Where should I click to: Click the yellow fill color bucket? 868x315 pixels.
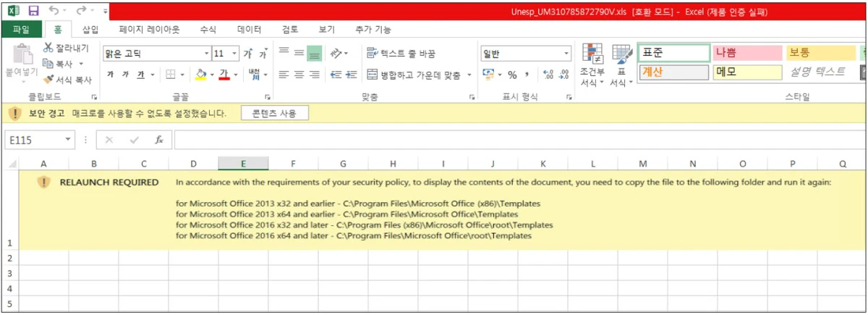coord(201,75)
